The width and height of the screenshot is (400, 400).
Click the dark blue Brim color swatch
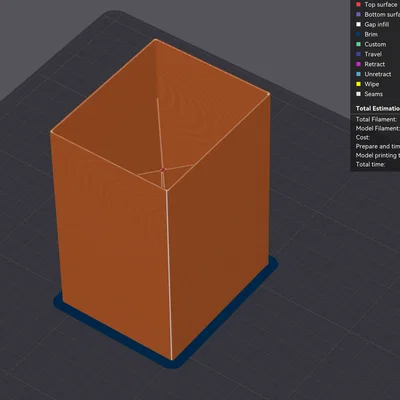358,34
